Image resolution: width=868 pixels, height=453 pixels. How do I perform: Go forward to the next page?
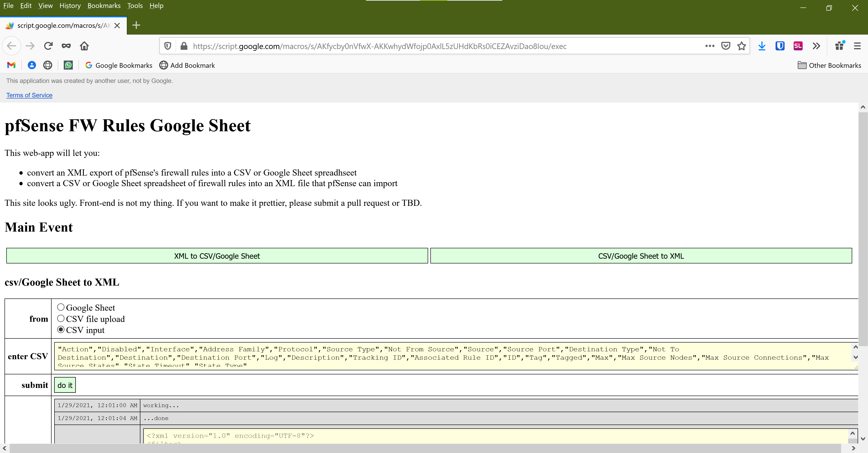30,46
